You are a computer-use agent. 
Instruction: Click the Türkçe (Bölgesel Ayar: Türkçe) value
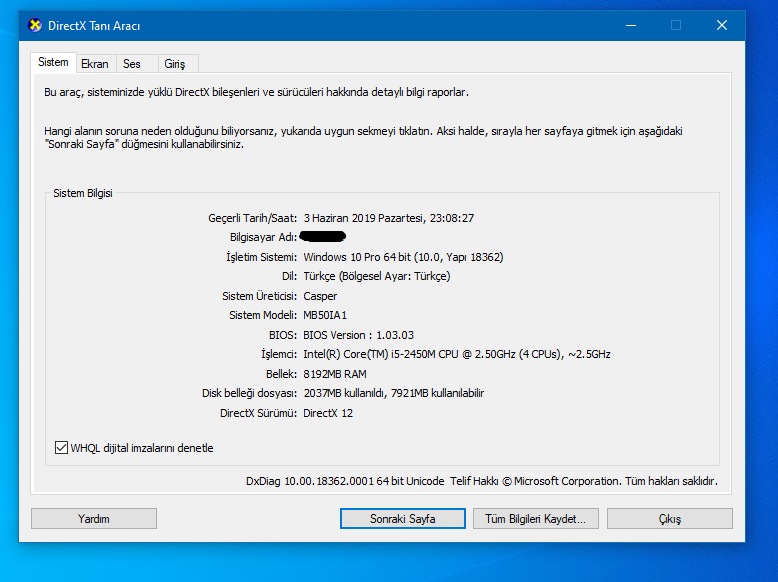click(x=377, y=276)
